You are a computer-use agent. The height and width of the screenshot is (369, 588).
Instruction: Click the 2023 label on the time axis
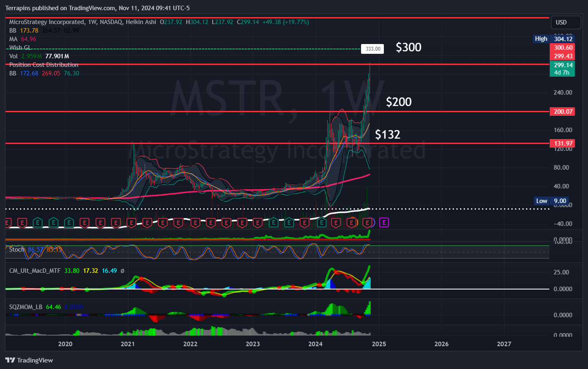253,344
